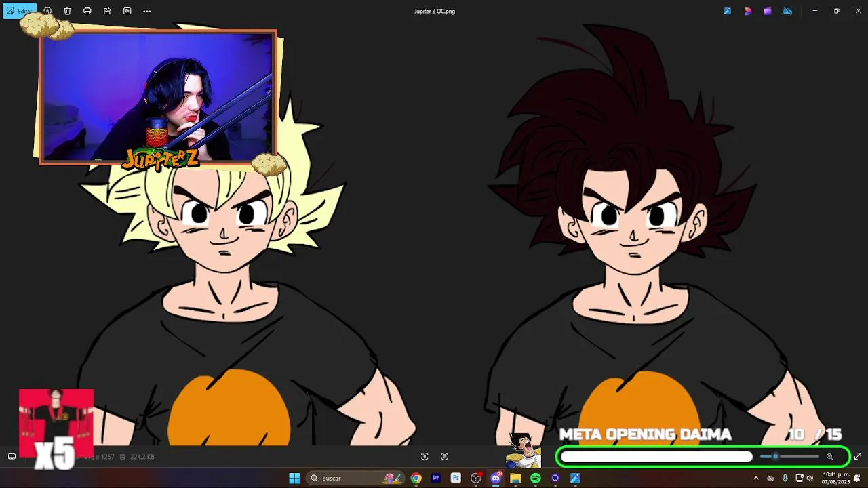
Task: Print the image via printer icon
Action: 87,11
